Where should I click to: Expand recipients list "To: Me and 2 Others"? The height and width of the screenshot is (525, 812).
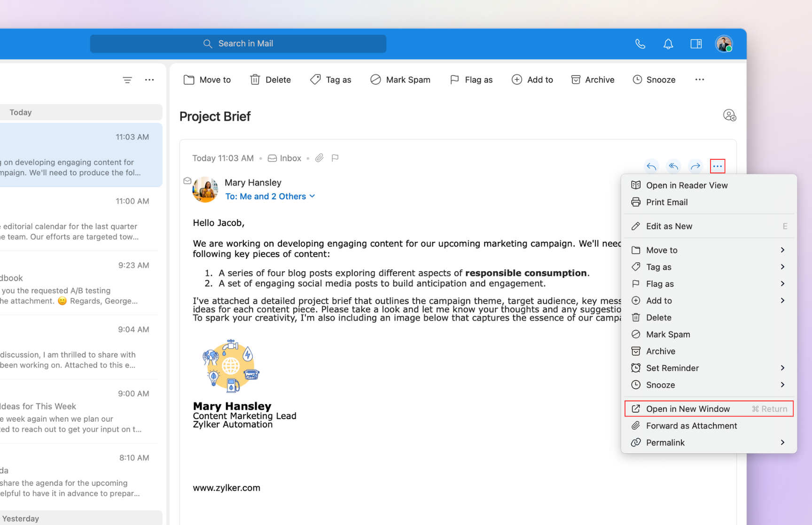click(270, 196)
